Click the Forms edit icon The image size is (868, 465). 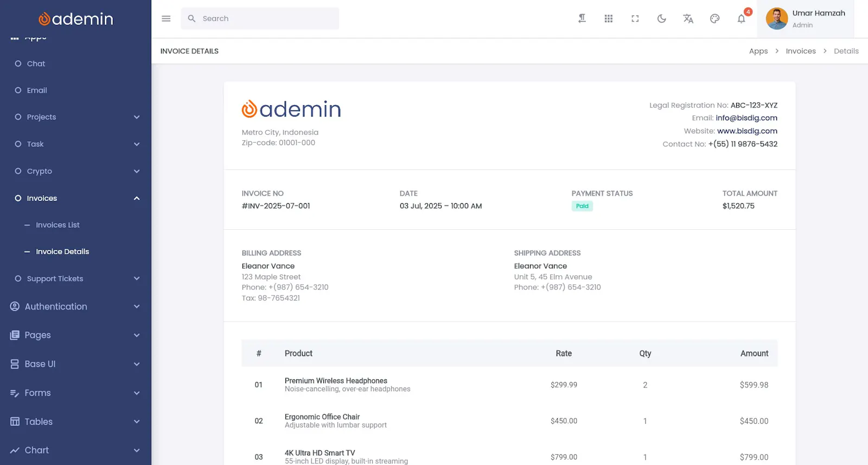[x=15, y=393]
